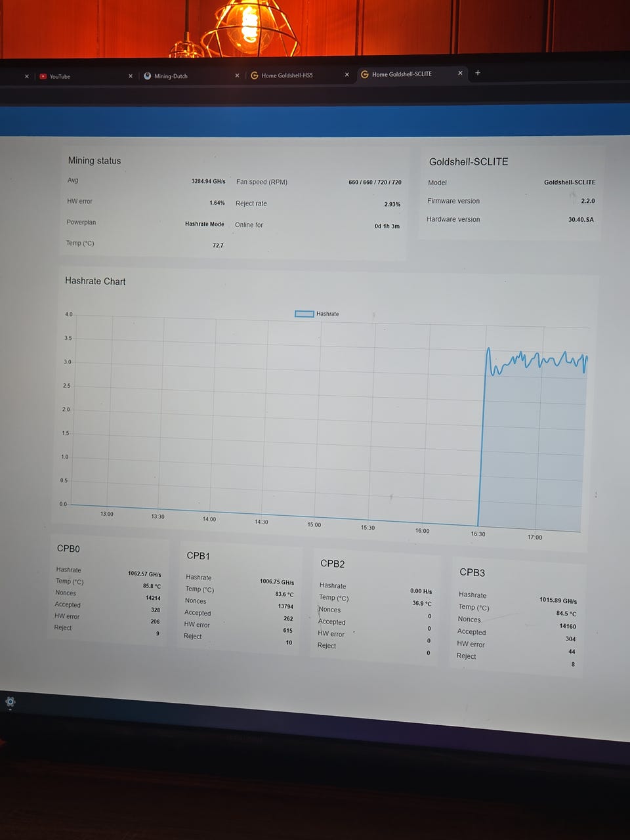This screenshot has height=840, width=630.
Task: Click the Hashrate legend label
Action: pyautogui.click(x=327, y=314)
